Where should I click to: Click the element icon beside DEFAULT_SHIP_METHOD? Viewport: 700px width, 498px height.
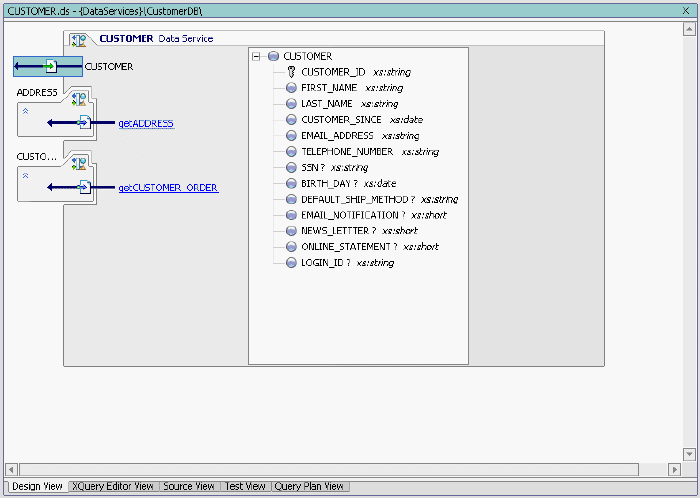tap(291, 199)
